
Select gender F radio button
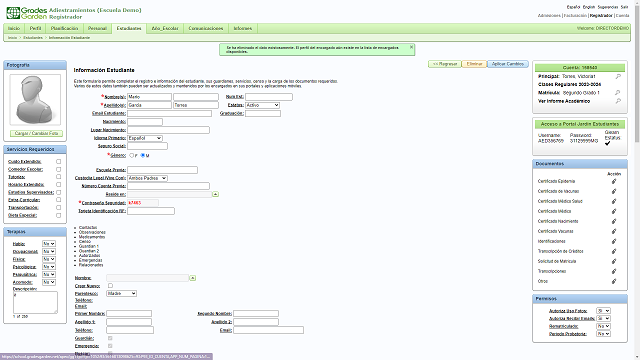point(131,156)
